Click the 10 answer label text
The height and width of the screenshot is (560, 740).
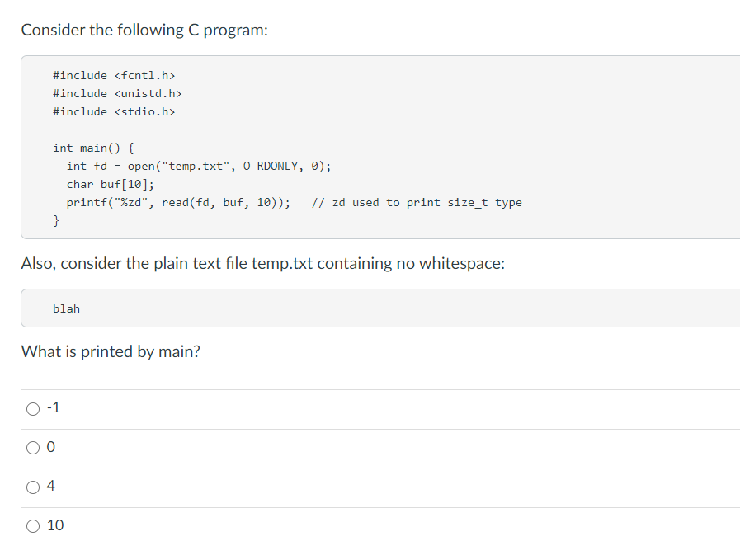[x=54, y=525]
